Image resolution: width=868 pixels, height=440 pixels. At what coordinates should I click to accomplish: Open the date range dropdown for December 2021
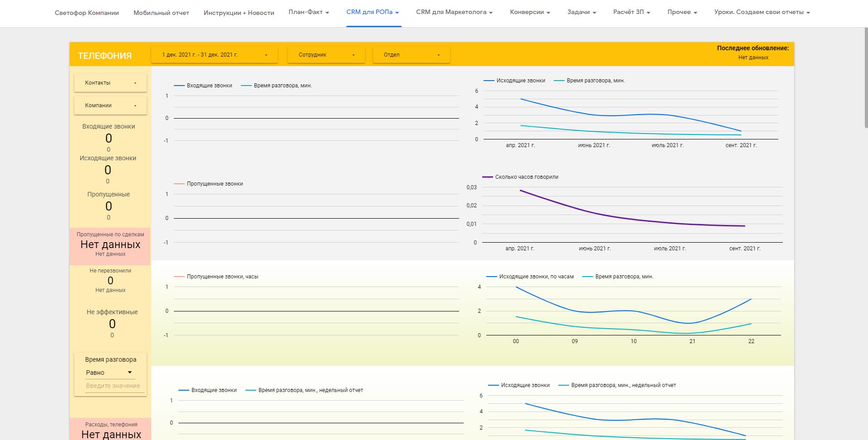215,55
